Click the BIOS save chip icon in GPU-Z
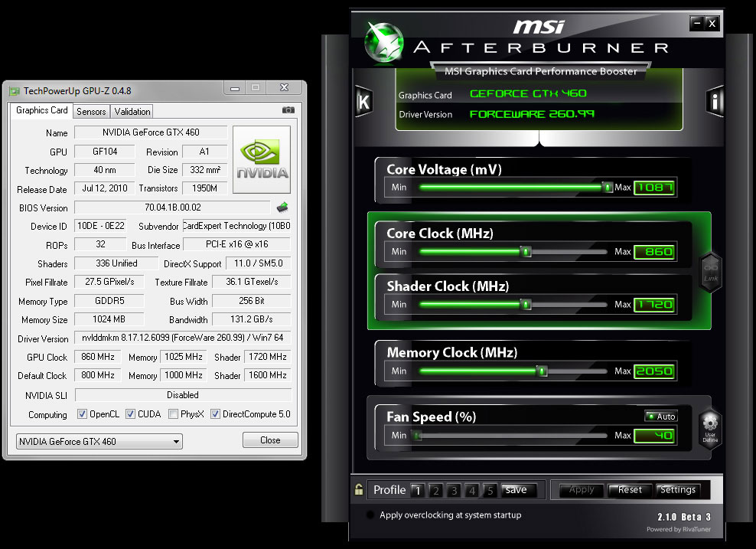Viewport: 756px width, 549px height. pyautogui.click(x=282, y=208)
